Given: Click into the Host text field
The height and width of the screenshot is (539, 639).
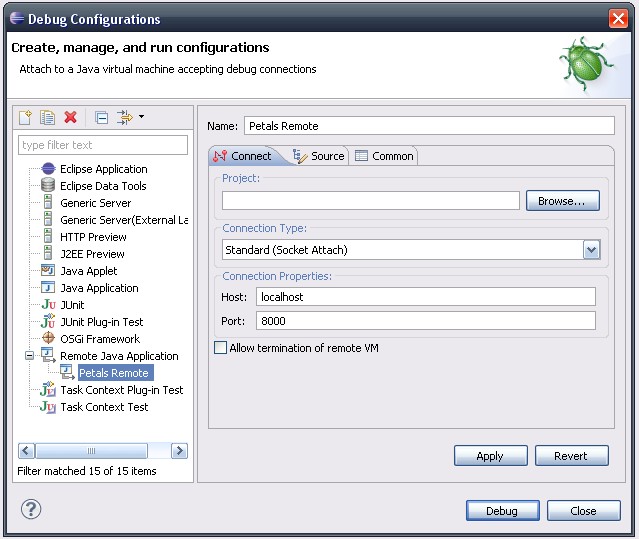Looking at the screenshot, I should [x=425, y=297].
